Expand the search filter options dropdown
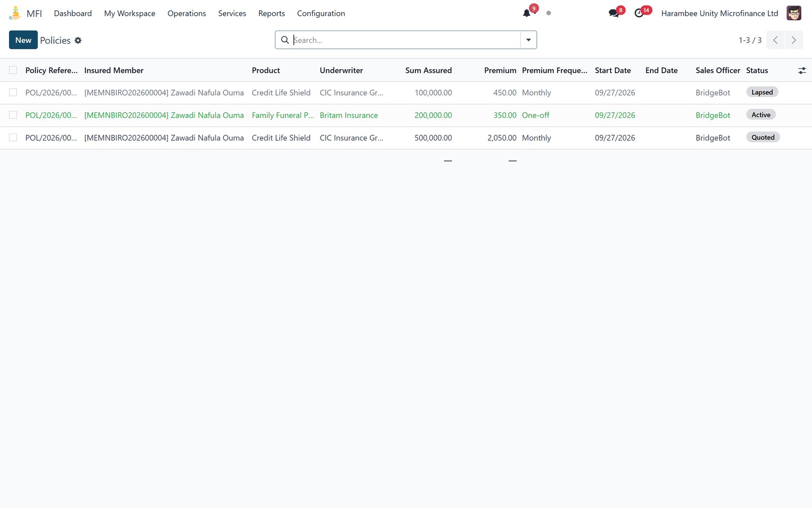 pos(528,40)
